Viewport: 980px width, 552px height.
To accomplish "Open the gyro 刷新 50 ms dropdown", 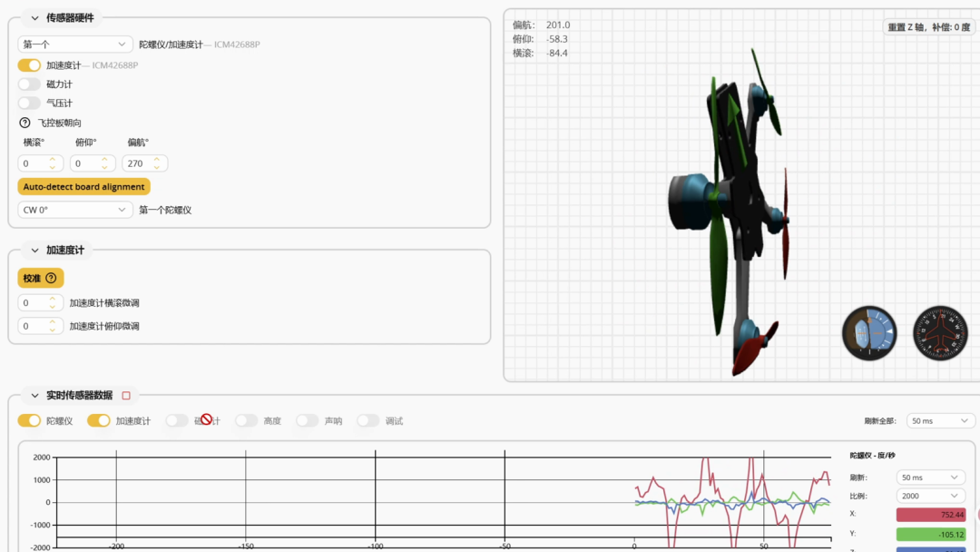I will (930, 477).
